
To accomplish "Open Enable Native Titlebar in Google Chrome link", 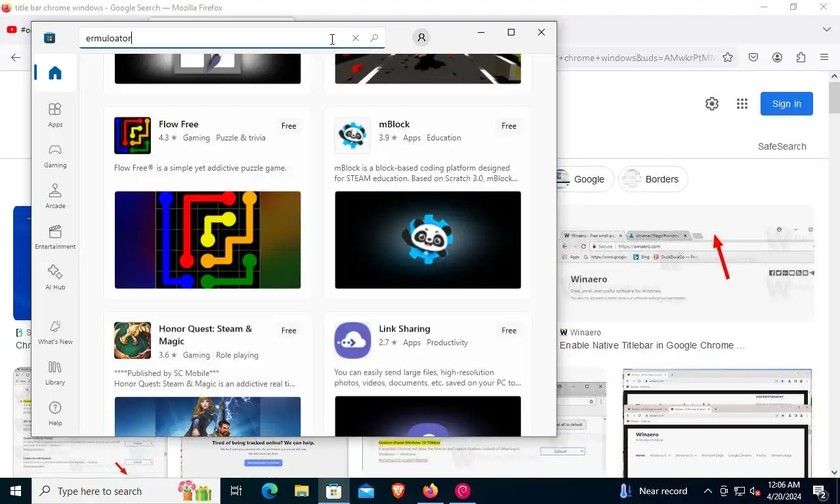I will pos(652,345).
